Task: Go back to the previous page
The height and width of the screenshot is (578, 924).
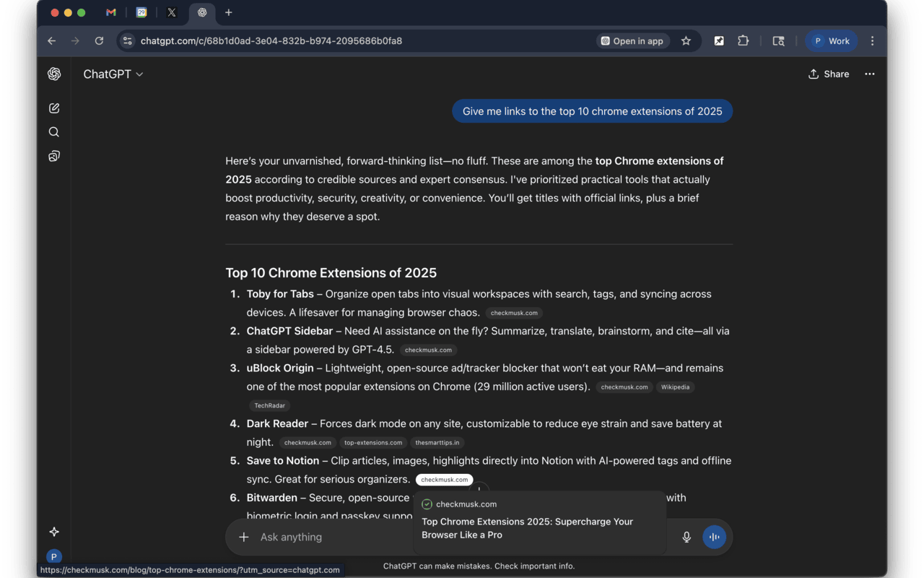Action: (51, 41)
